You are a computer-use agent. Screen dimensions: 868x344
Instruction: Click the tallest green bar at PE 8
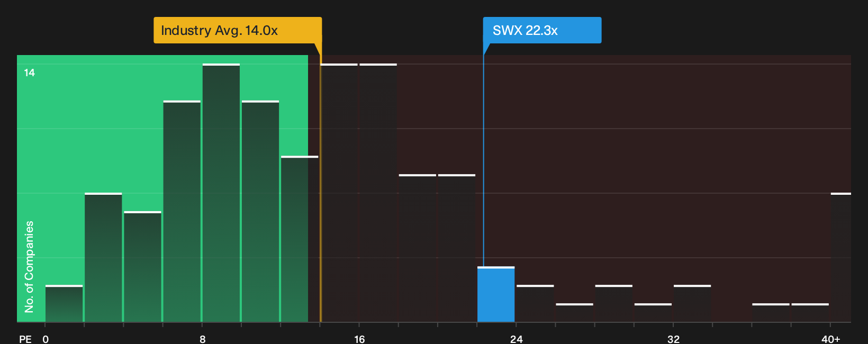pyautogui.click(x=221, y=193)
